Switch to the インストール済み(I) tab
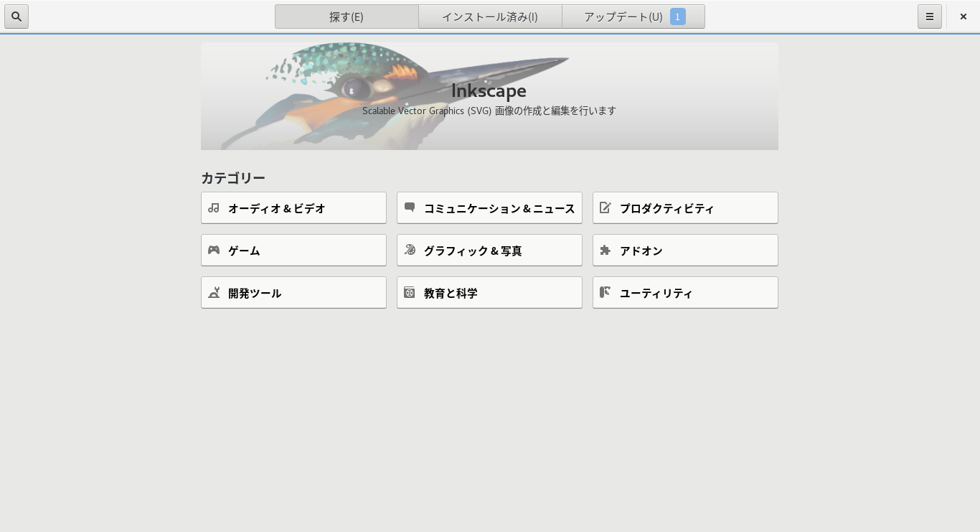 (490, 17)
